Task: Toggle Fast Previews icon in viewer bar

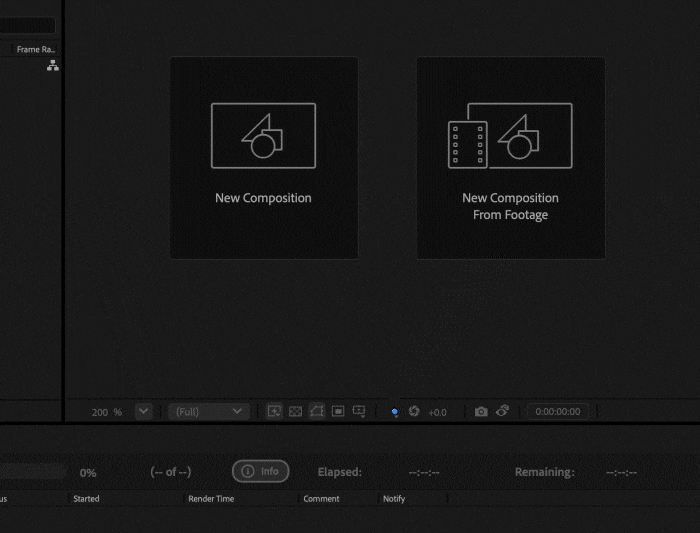Action: point(274,411)
